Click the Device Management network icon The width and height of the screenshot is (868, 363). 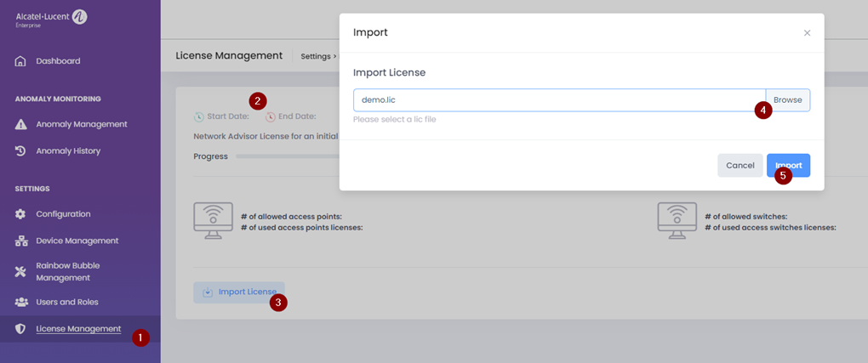21,241
